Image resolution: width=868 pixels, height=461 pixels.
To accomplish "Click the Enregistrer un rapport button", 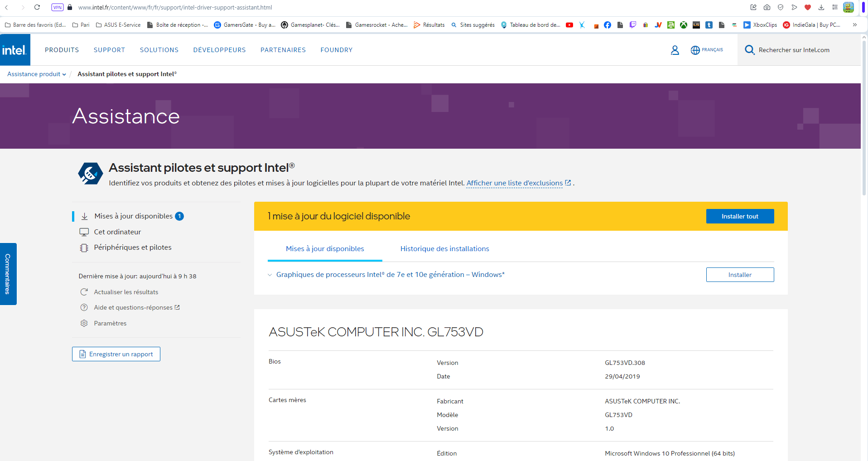I will 116,354.
